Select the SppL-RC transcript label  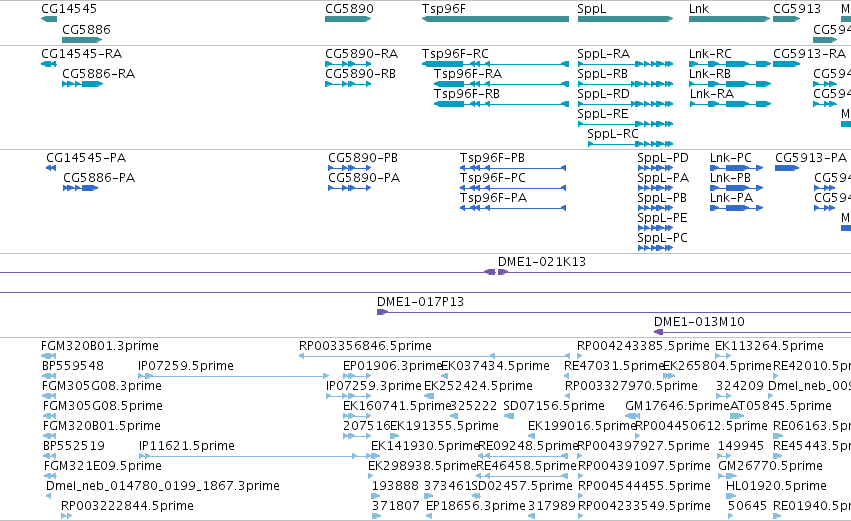(x=613, y=134)
